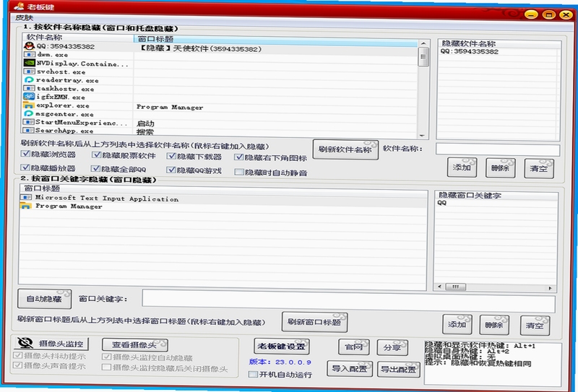Screen dimensions: 578x392
Task: Toggle 隐藏全部QQ checkbox
Action: (x=96, y=168)
